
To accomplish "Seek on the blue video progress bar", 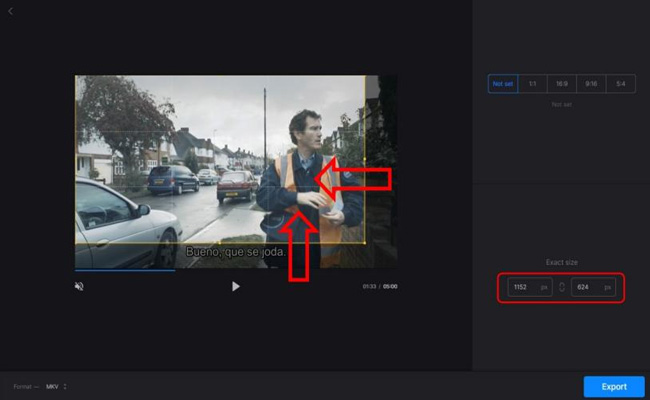I will coord(125,270).
